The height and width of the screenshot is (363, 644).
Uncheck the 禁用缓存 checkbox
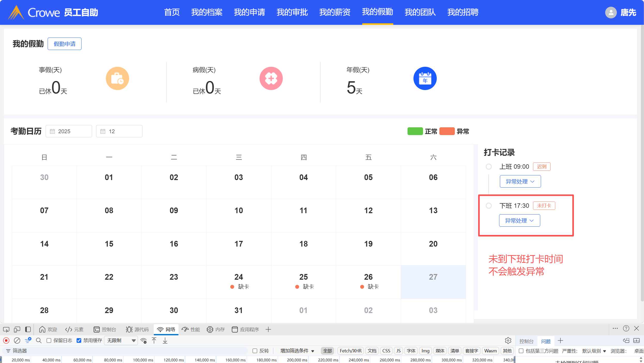tap(79, 340)
